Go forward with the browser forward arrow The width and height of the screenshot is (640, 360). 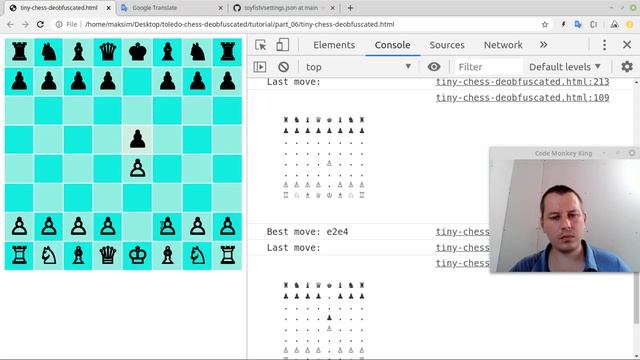tap(25, 24)
